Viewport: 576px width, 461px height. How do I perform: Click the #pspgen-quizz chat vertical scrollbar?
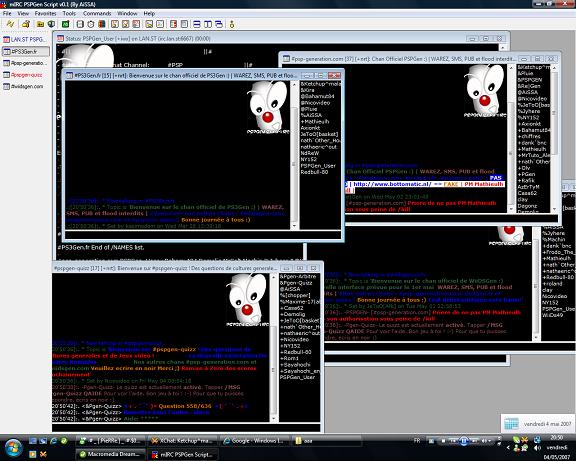[x=273, y=347]
